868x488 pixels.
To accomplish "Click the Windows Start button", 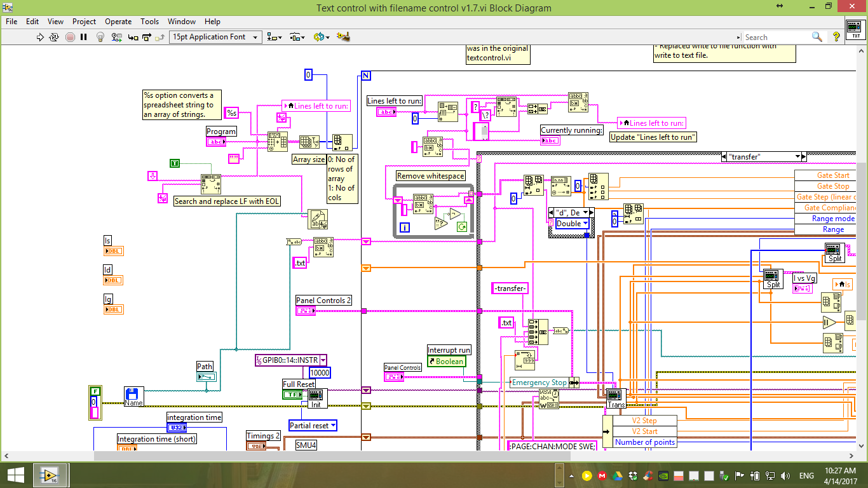I will pyautogui.click(x=17, y=475).
